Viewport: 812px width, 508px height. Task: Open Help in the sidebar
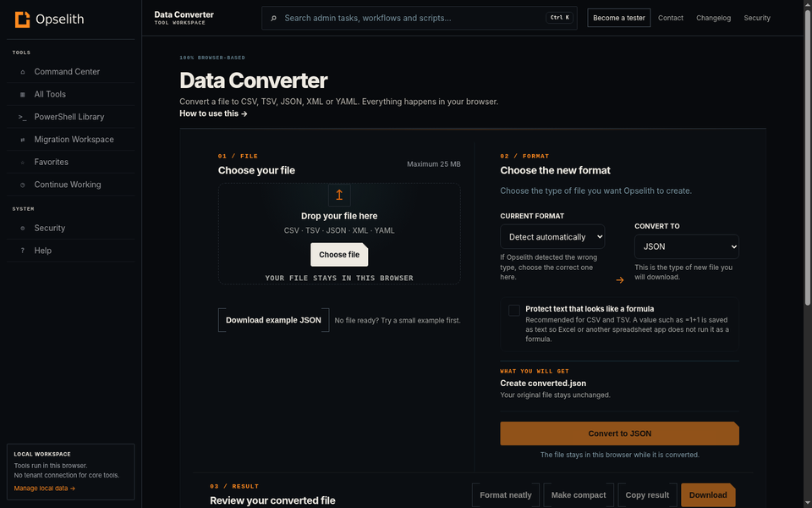[x=70, y=251]
